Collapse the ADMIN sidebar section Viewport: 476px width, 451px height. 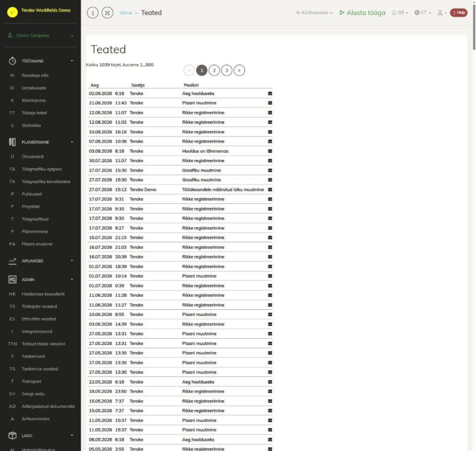pyautogui.click(x=72, y=279)
